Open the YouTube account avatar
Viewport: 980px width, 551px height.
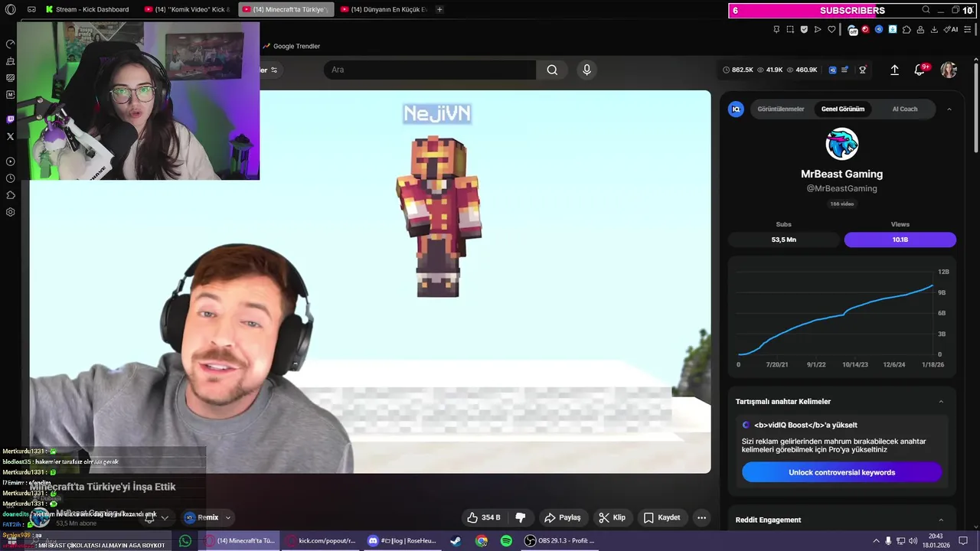pos(949,70)
